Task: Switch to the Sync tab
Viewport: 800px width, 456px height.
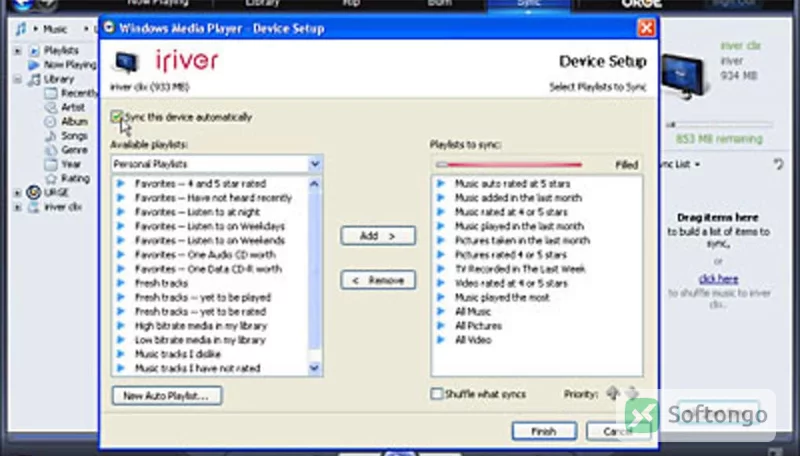Action: [529, 4]
